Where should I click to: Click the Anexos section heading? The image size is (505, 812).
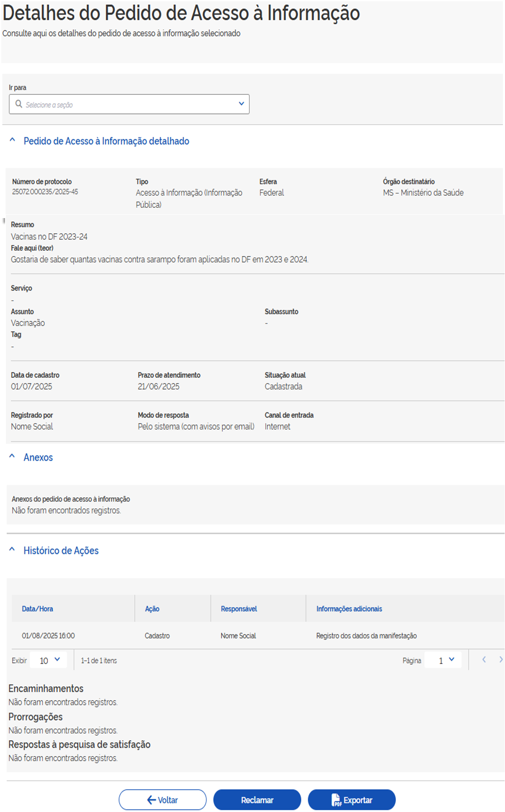tap(38, 458)
